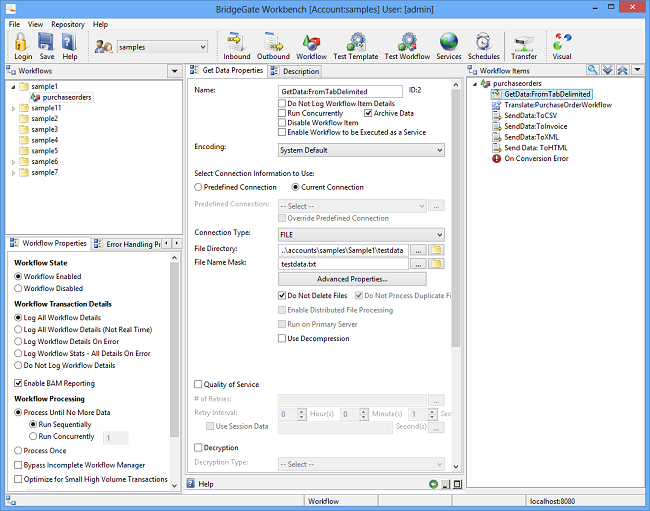Click the Workflow Properties panel scrollbar

(x=175, y=348)
